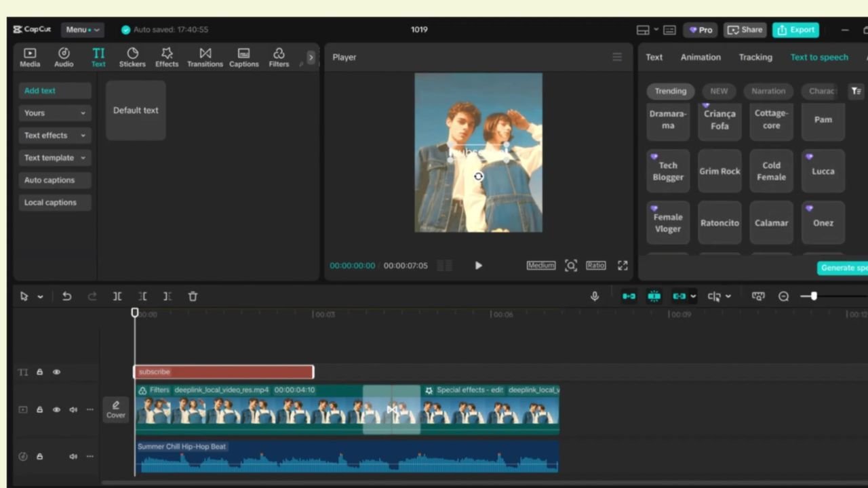Select the Split tool in the timeline toolbar
868x488 pixels.
tap(117, 296)
